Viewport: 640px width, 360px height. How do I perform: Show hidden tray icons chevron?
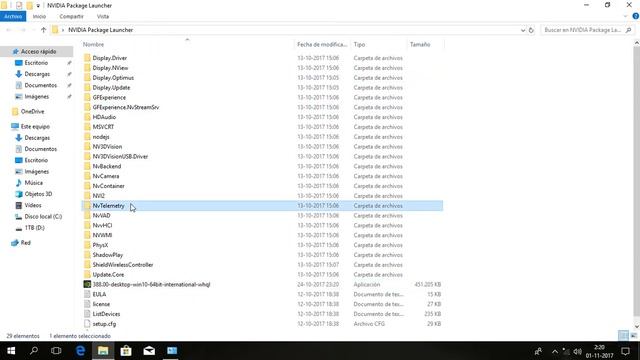[555, 351]
